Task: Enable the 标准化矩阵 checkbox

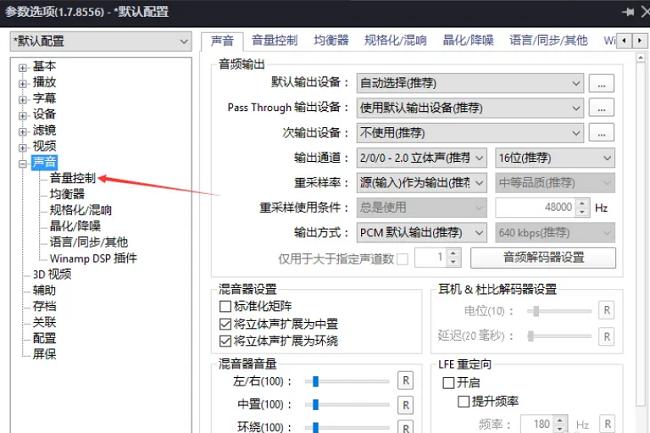Action: point(225,307)
